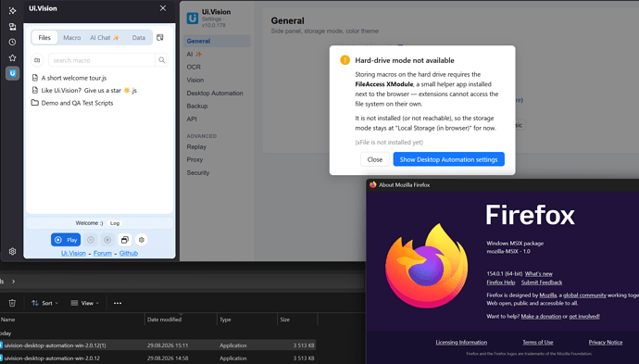Click the new folder icon beside search

pyautogui.click(x=37, y=60)
